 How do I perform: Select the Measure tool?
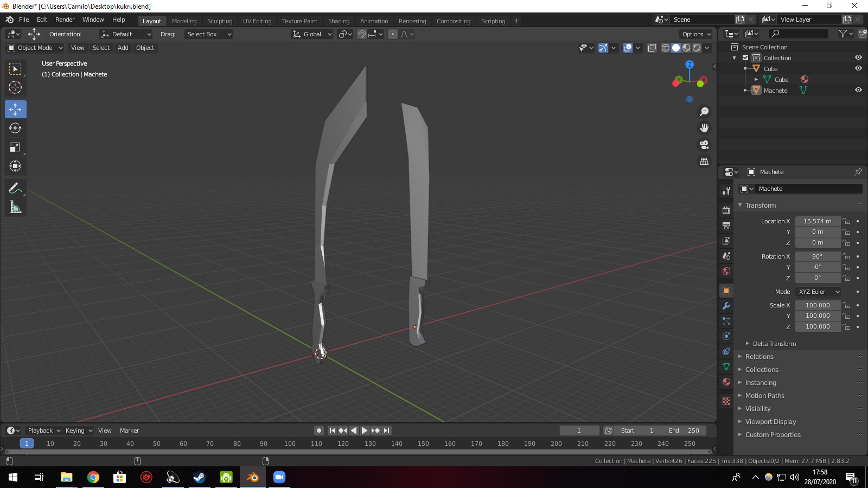[x=15, y=207]
